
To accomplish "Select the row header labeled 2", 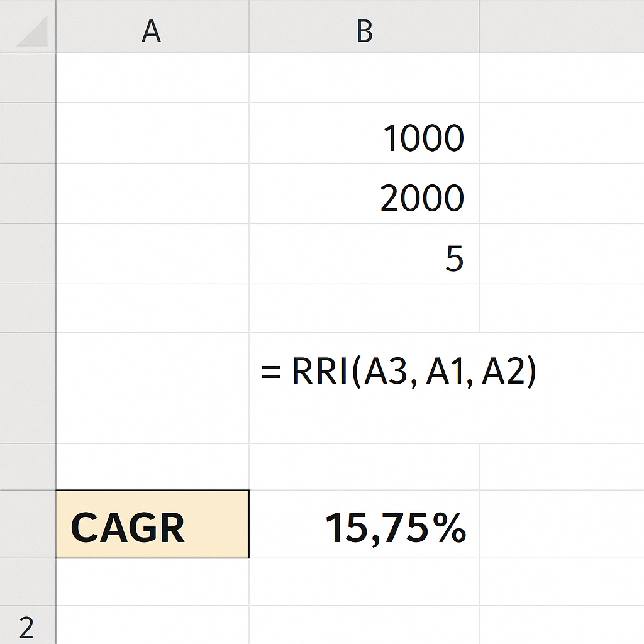I will tap(28, 626).
